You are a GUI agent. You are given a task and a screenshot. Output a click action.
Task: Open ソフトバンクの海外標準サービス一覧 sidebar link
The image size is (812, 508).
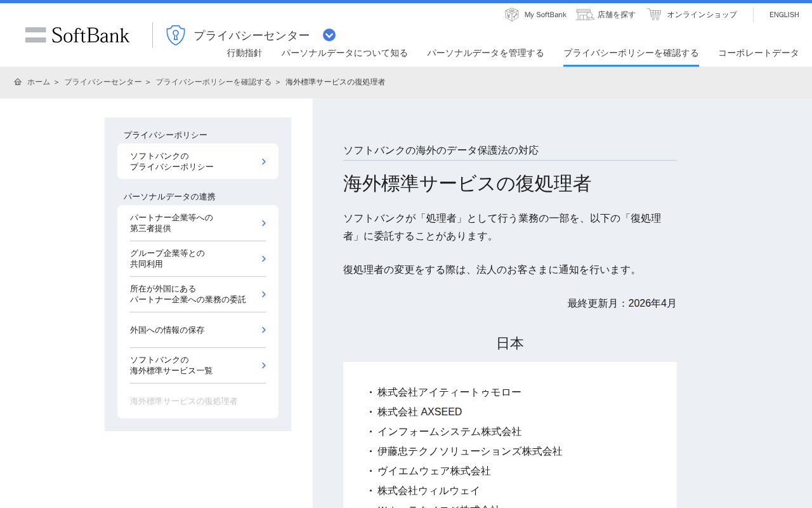[198, 365]
